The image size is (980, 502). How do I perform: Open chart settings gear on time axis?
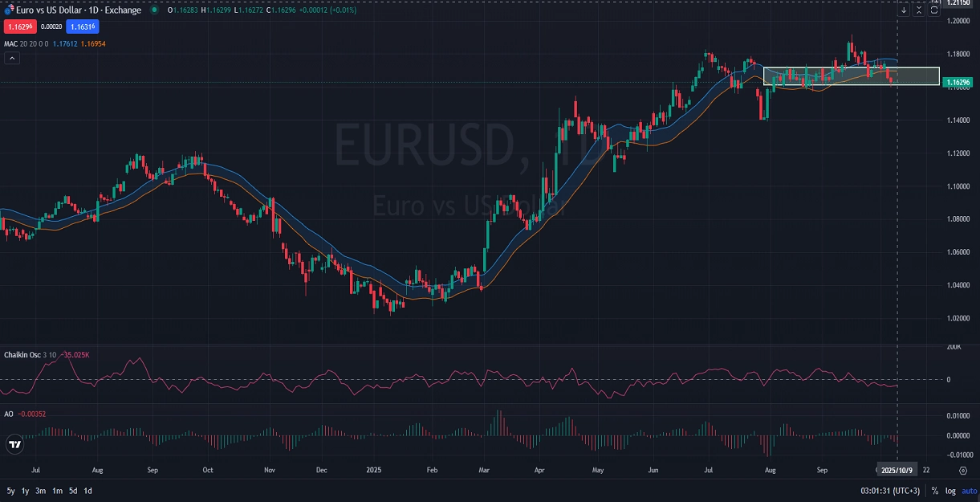(x=962, y=470)
